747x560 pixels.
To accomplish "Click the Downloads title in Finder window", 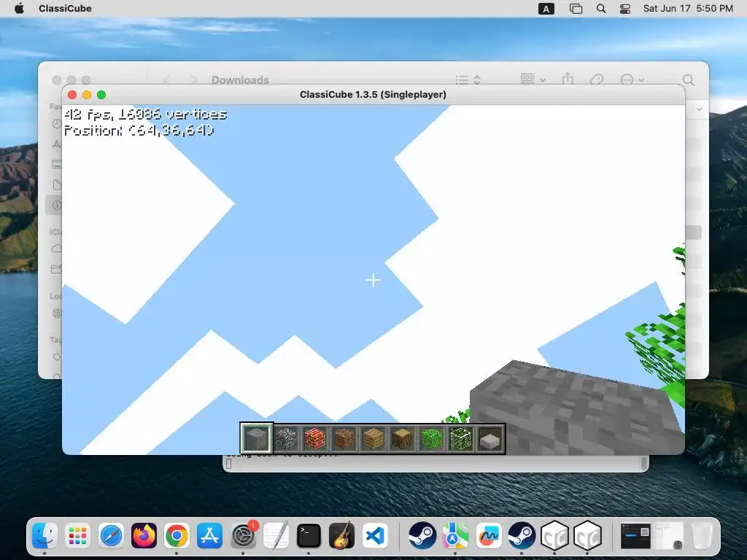I will click(x=240, y=80).
